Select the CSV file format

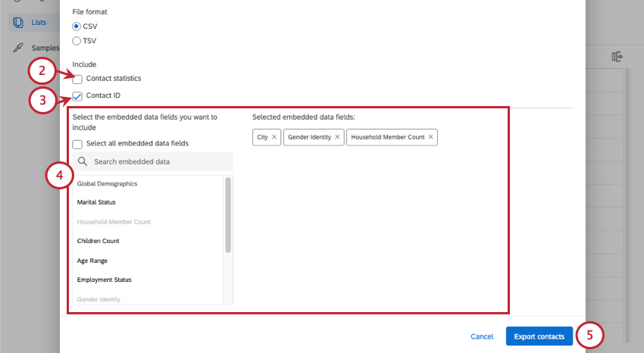click(77, 27)
